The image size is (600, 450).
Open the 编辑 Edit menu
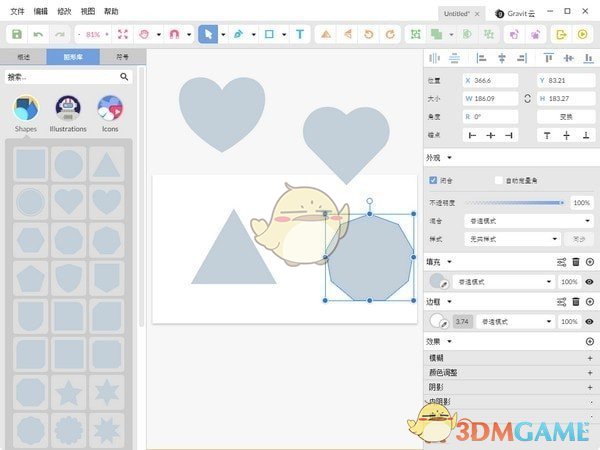41,11
